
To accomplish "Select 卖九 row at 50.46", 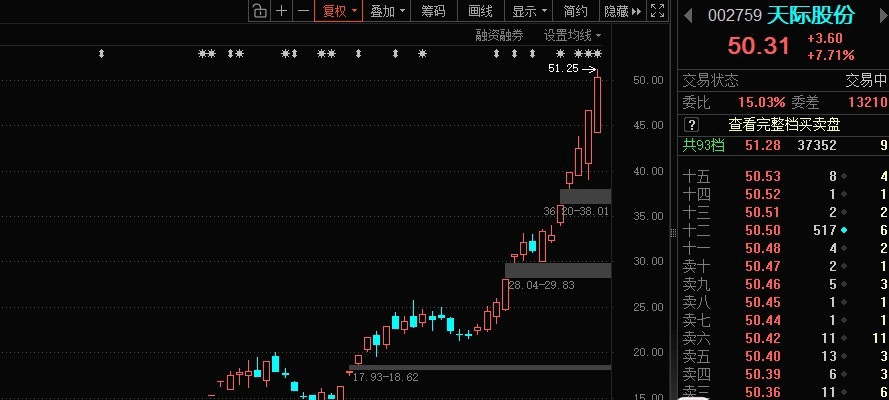I will [784, 284].
